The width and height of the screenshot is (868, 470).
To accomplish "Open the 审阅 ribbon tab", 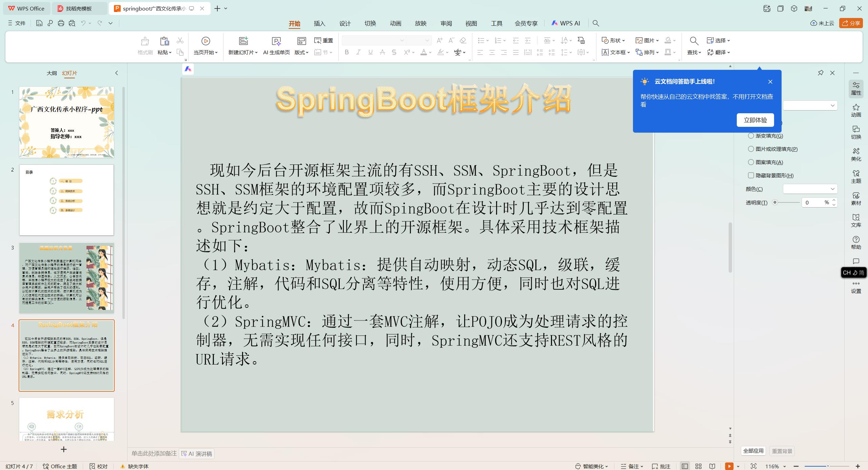I will pyautogui.click(x=446, y=23).
